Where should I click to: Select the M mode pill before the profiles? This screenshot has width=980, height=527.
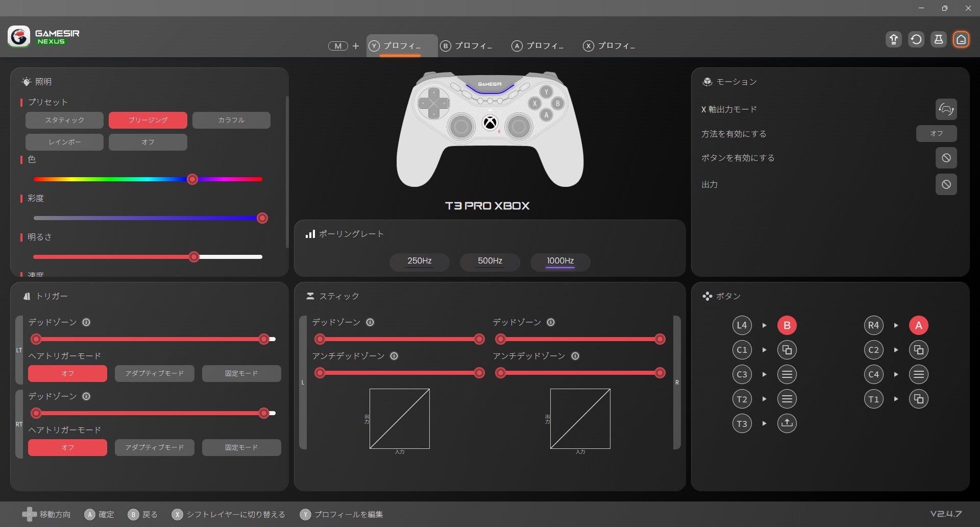pos(338,46)
